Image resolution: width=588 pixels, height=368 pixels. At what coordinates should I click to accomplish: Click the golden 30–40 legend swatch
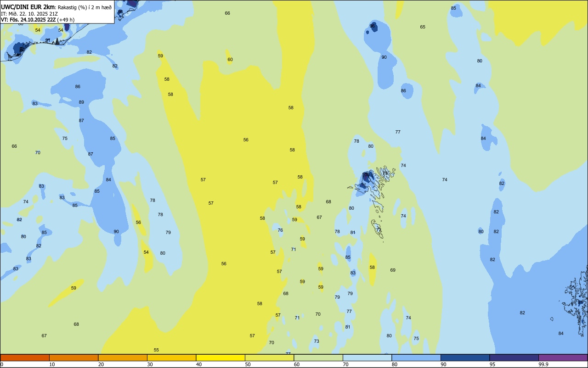[172, 357]
